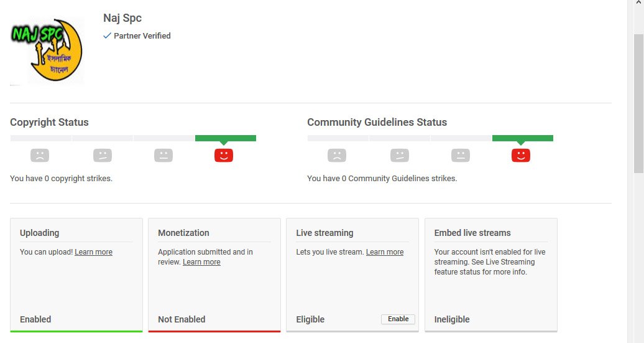Click the 'Enabled' status in Uploading card
Image resolution: width=644 pixels, height=343 pixels.
pos(35,319)
